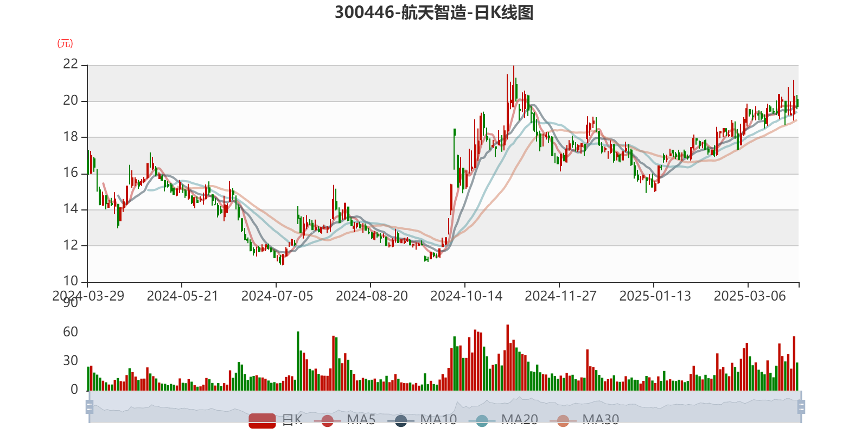Click the price axis label 20

(71, 100)
